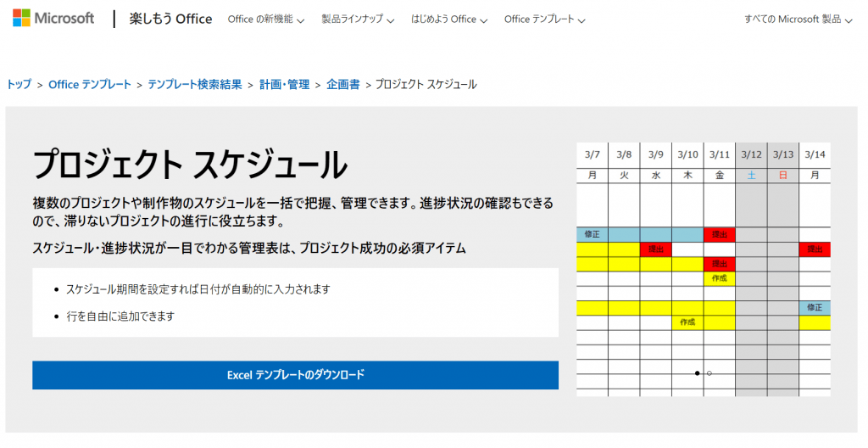Select the empty white carousel dot
Screen dimensions: 868x448
(709, 373)
